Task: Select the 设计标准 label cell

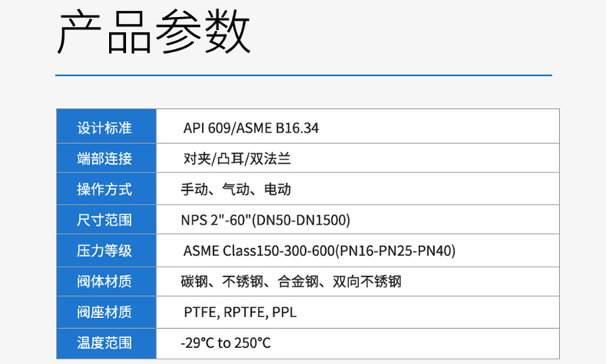Action: [x=105, y=128]
